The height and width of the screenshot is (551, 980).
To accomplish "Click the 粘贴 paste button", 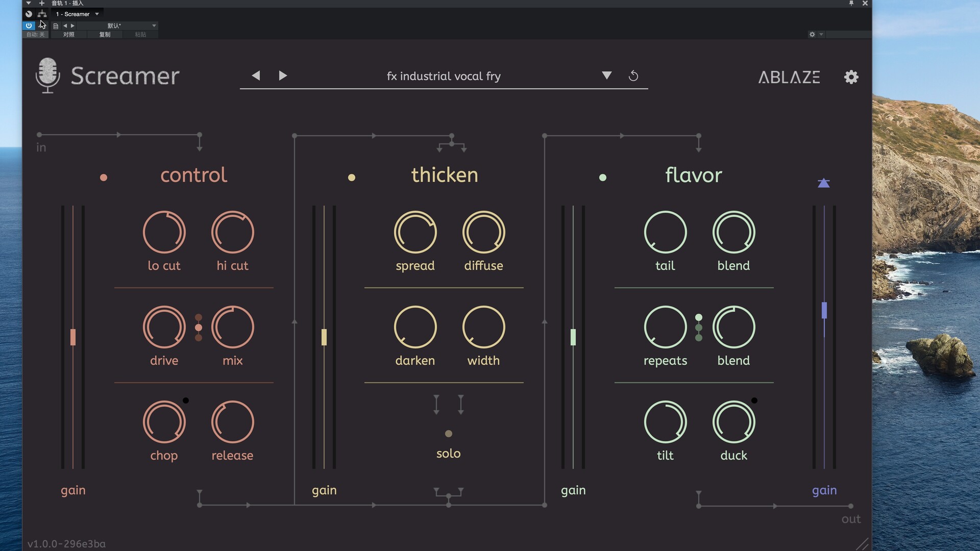I will pyautogui.click(x=140, y=34).
